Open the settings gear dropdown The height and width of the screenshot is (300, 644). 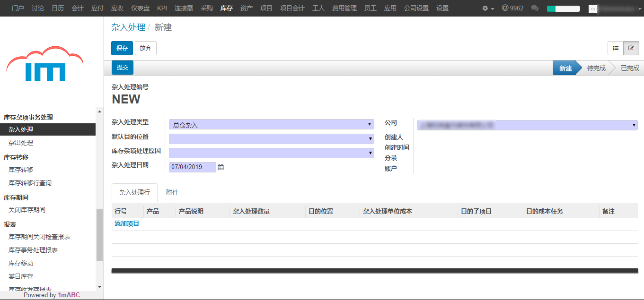point(488,9)
